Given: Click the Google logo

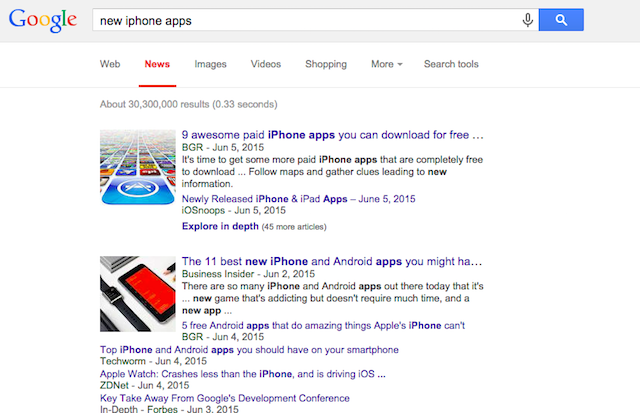Looking at the screenshot, I should [42, 20].
